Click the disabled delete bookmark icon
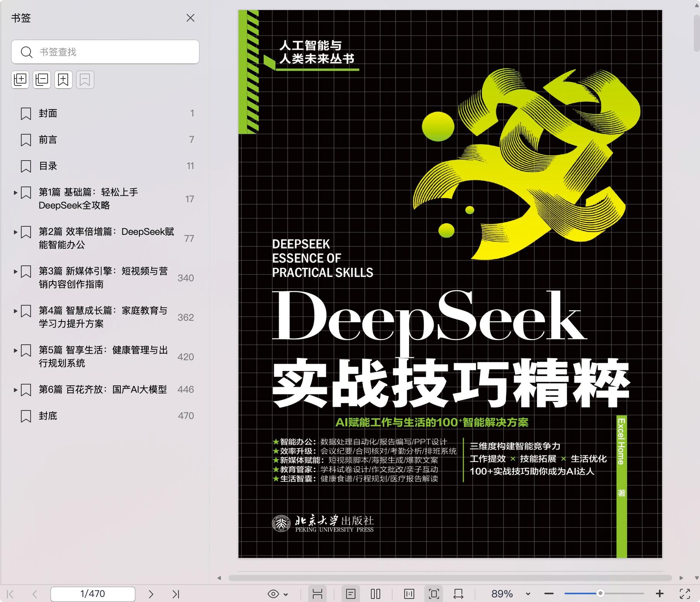The image size is (700, 602). point(85,80)
